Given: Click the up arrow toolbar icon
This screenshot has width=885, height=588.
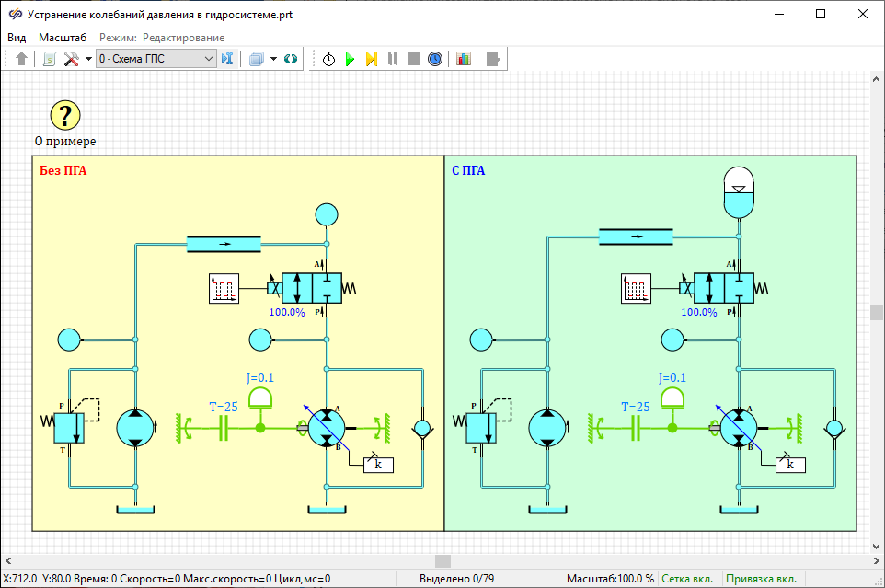Looking at the screenshot, I should 22,59.
